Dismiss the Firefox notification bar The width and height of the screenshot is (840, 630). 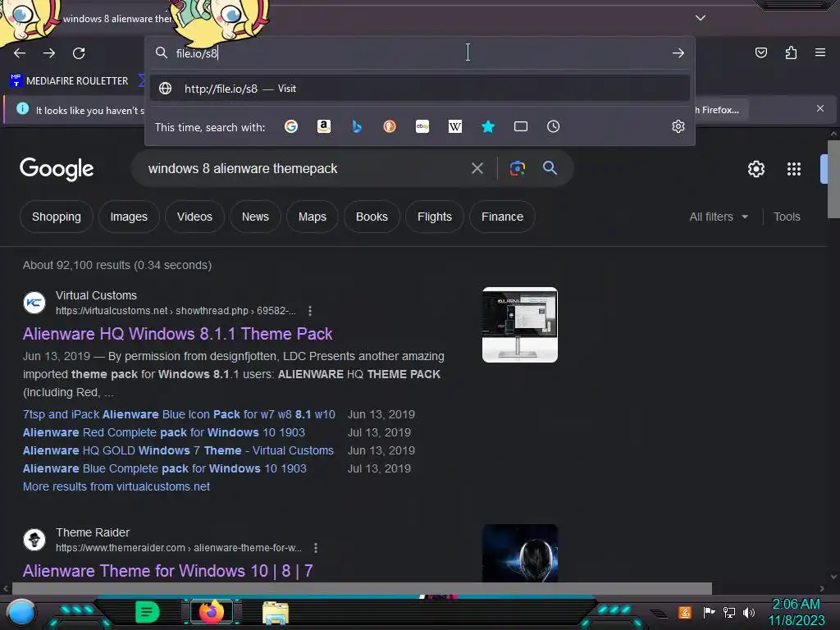[820, 109]
